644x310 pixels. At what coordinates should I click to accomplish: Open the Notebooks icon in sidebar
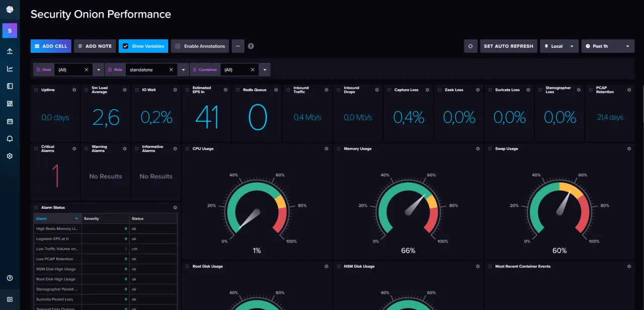click(10, 86)
